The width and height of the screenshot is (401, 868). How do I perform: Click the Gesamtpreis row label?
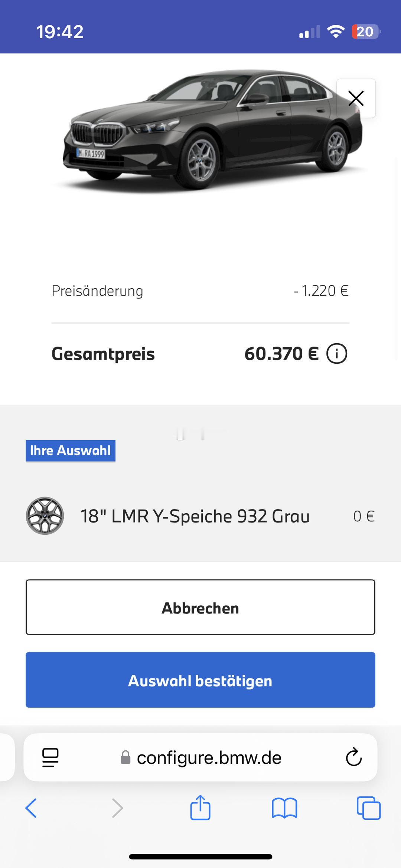click(103, 354)
